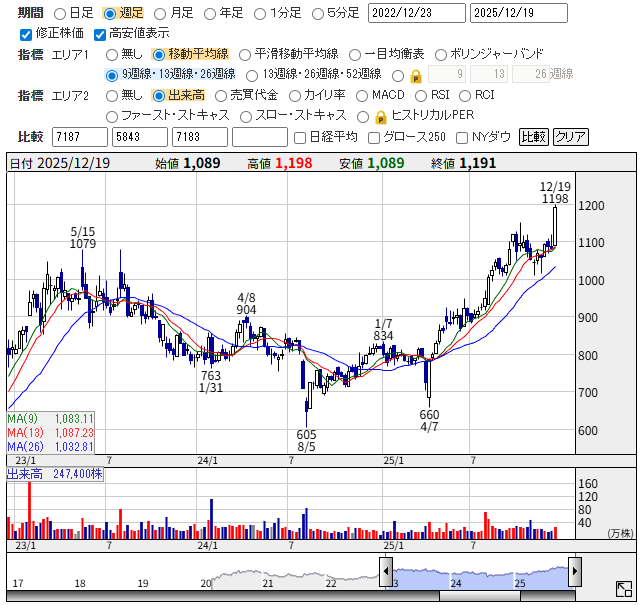Click the 660 4/7 low price label

pyautogui.click(x=429, y=421)
